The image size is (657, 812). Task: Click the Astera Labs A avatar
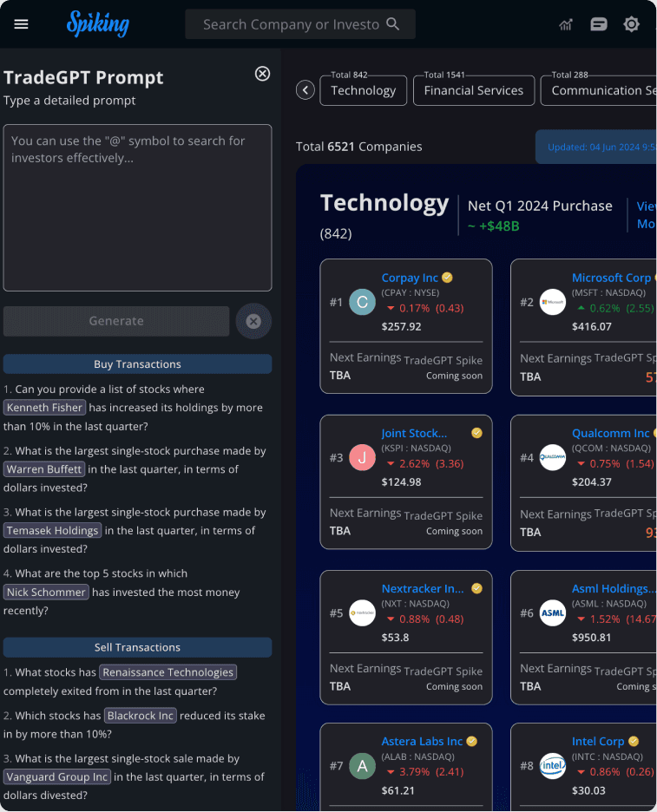[362, 766]
